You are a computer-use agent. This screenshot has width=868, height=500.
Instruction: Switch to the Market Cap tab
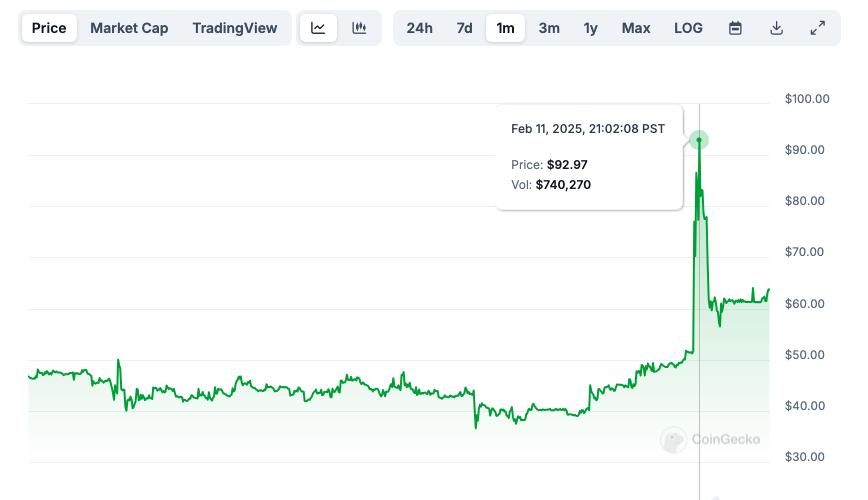click(129, 28)
